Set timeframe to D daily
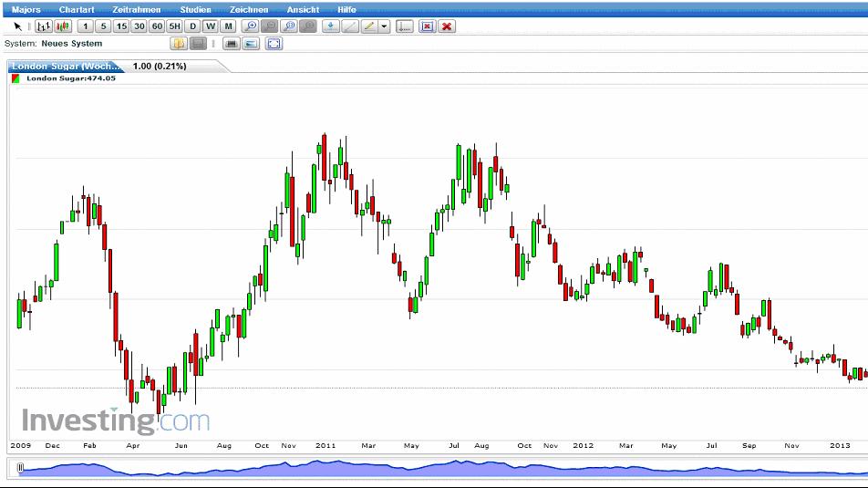 pos(192,26)
